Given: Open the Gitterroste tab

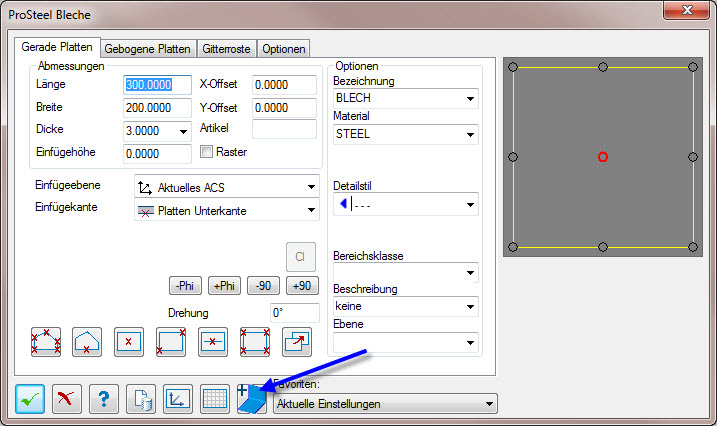Looking at the screenshot, I should tap(226, 48).
